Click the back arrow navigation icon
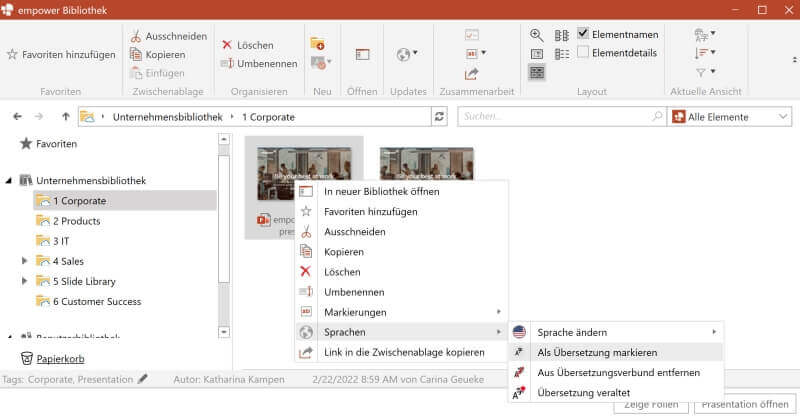Viewport: 800px width, 417px height. (17, 117)
